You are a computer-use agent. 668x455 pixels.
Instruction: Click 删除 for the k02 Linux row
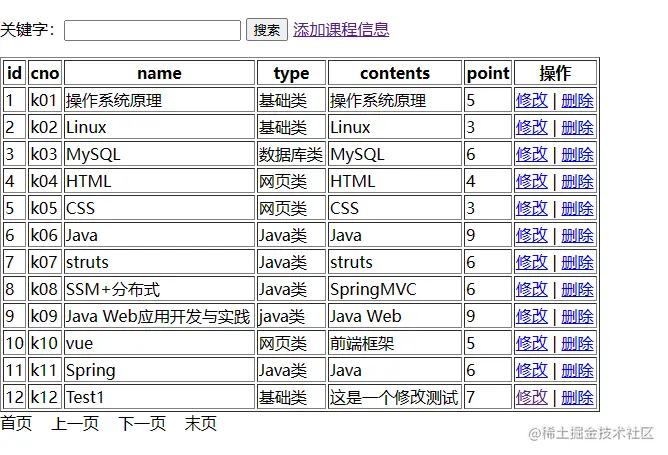click(x=577, y=127)
